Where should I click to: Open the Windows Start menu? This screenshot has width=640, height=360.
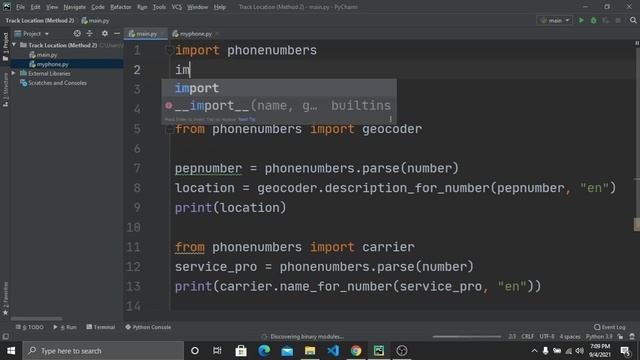[11, 351]
